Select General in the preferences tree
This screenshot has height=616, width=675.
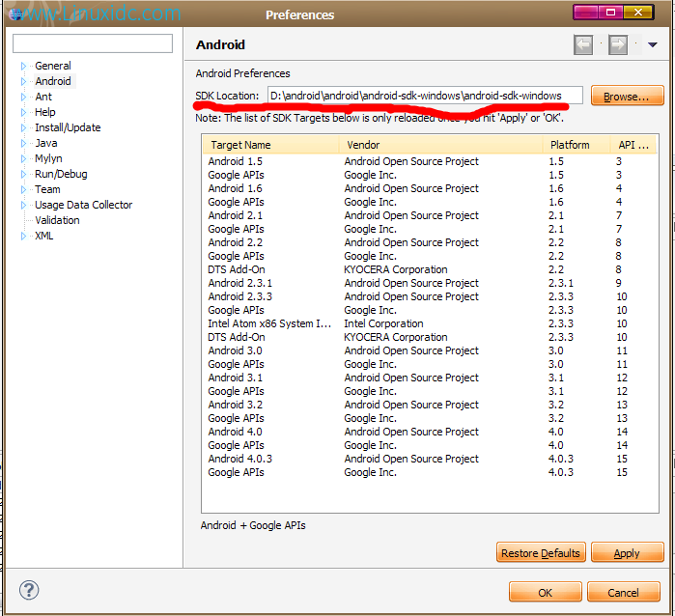53,66
